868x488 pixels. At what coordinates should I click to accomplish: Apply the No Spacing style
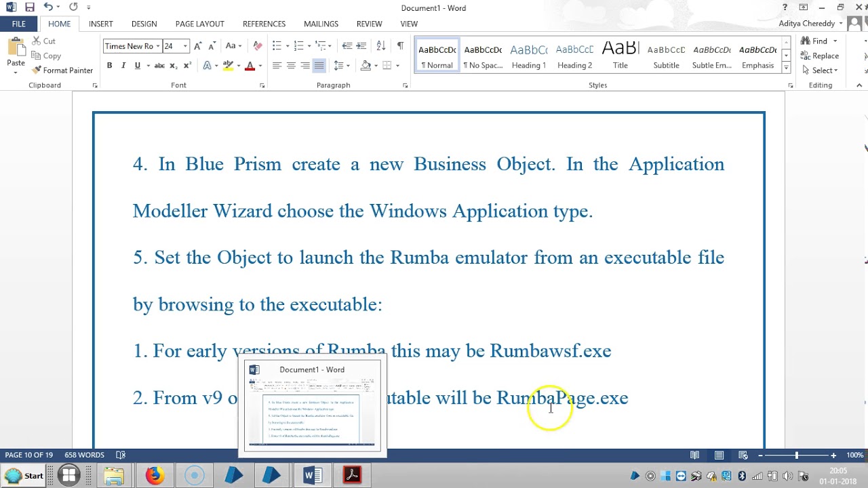point(483,56)
